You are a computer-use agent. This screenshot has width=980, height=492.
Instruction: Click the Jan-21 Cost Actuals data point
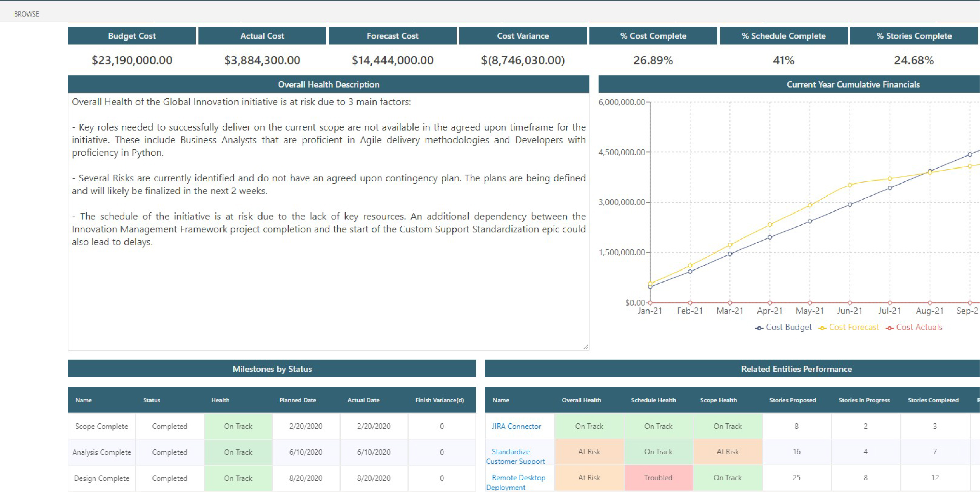[650, 303]
